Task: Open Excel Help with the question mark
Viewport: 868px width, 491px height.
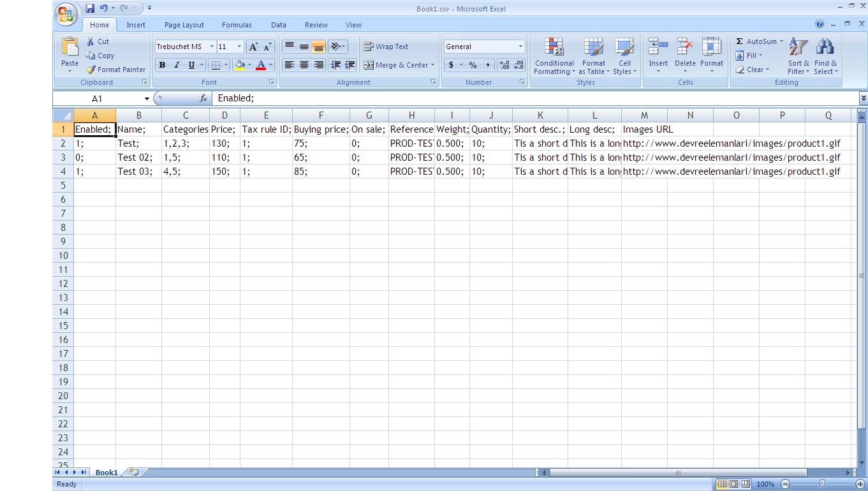Action: tap(820, 24)
